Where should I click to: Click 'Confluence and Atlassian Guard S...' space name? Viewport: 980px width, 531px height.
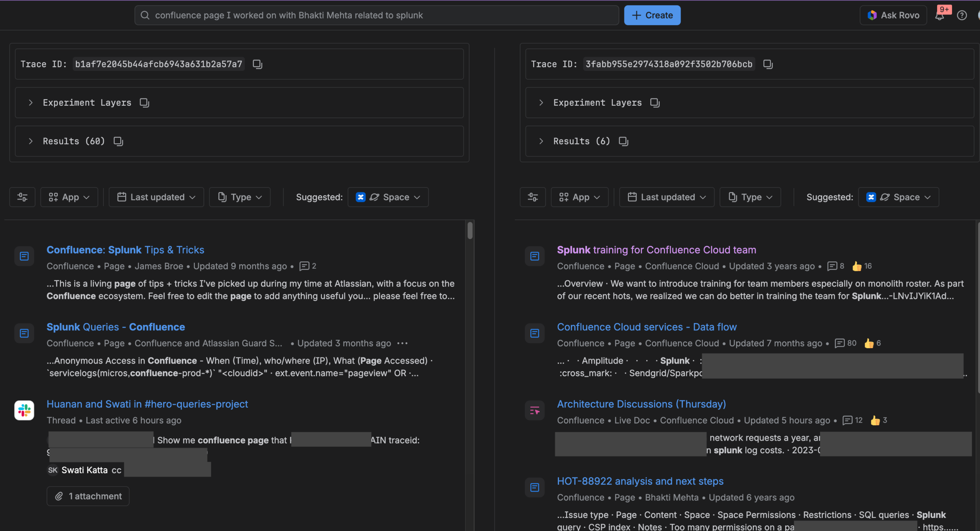point(208,343)
